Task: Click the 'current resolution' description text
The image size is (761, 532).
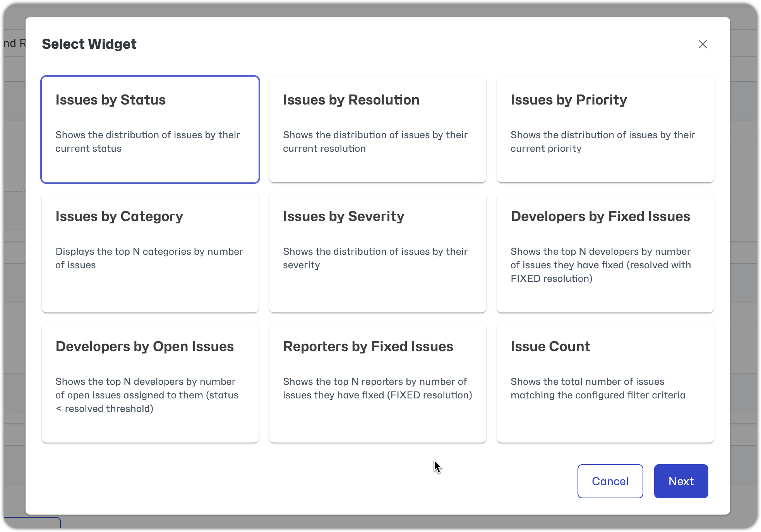Action: coord(324,149)
